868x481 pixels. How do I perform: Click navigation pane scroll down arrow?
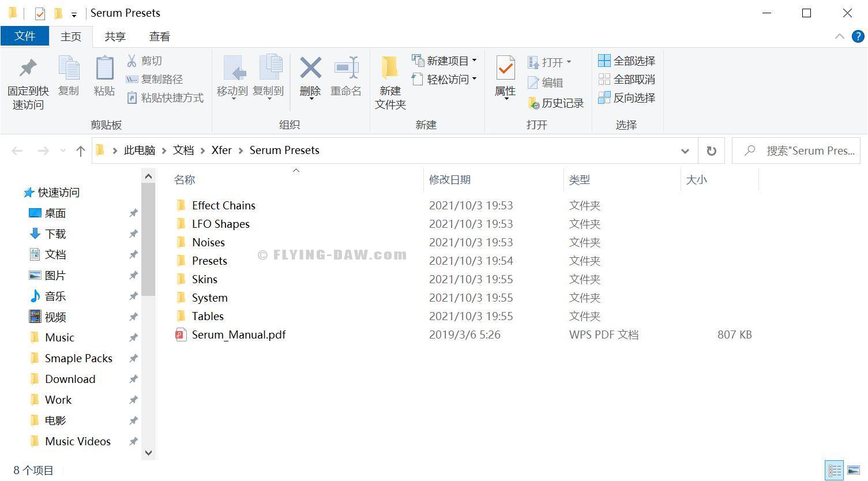tap(148, 453)
